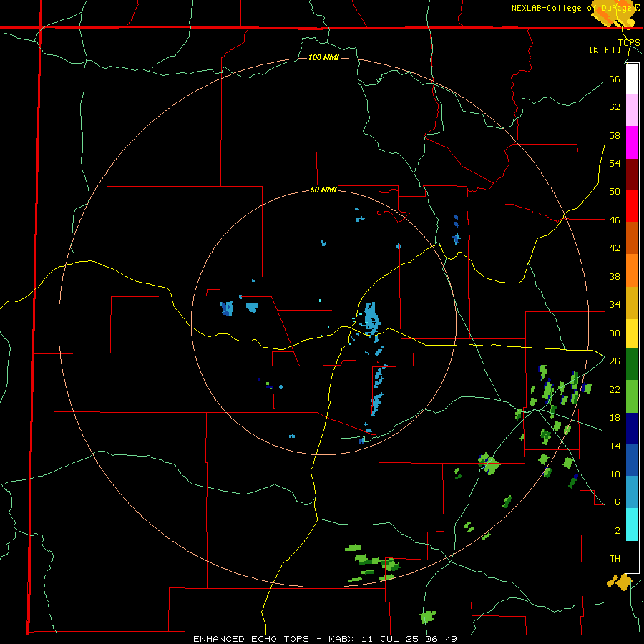This screenshot has width=644, height=644.
Task: Select the light pink legend swatch
Action: point(632,109)
